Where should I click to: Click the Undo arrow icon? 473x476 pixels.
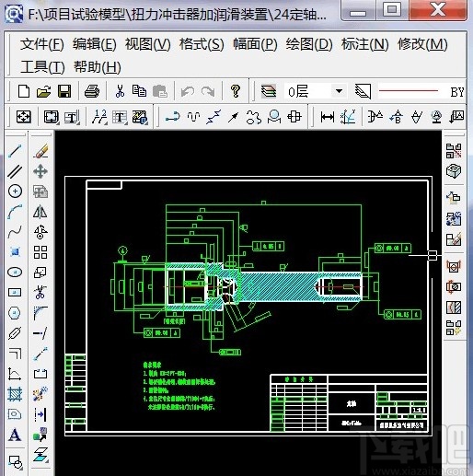188,91
